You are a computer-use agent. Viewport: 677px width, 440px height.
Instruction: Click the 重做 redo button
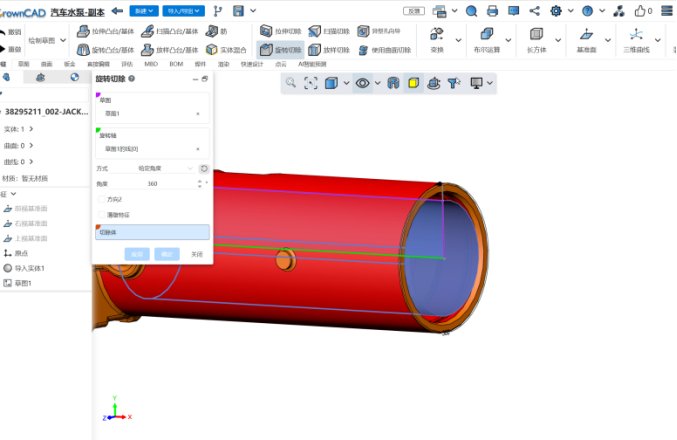point(10,49)
